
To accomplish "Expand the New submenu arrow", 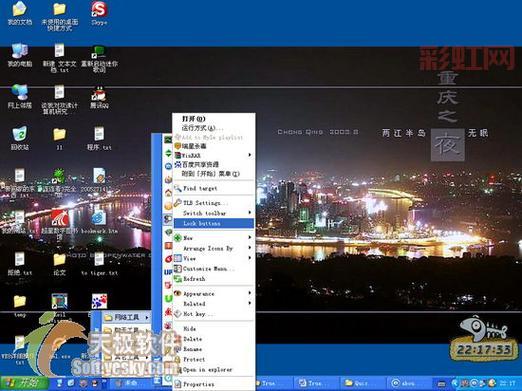I will 249,237.
